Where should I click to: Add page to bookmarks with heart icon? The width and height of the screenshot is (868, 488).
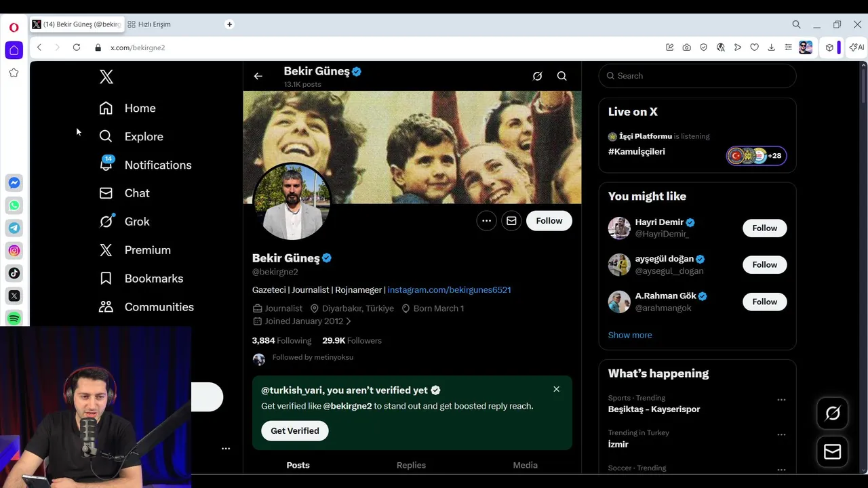(x=754, y=47)
